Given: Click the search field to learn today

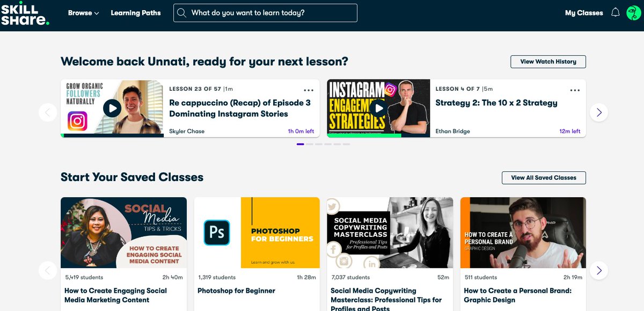Looking at the screenshot, I should (265, 13).
